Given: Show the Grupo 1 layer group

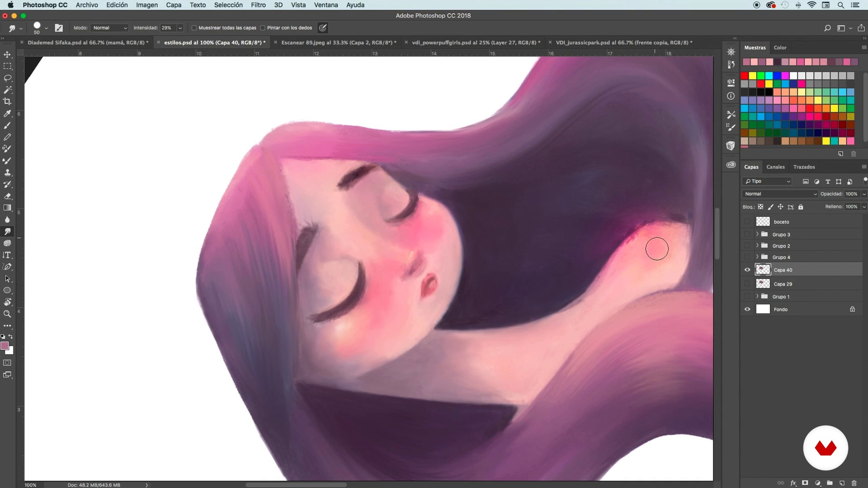Looking at the screenshot, I should click(747, 297).
